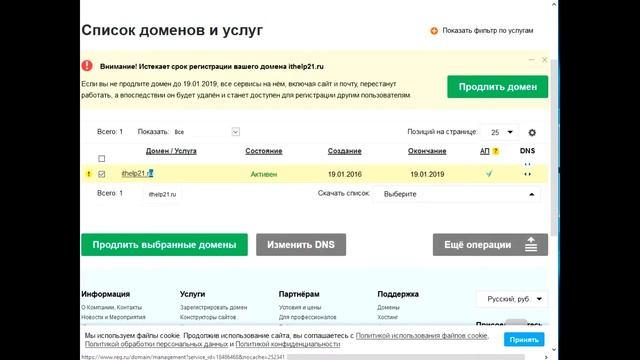The image size is (640, 360).
Task: Sort by Домен / Услуга column
Action: (171, 151)
